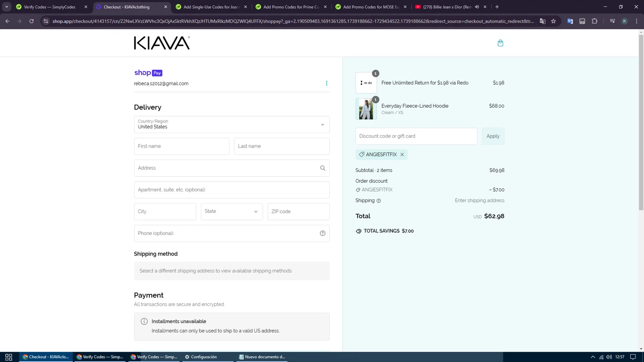Screen dimensions: 644x362
Task: Focus the Apartment, suite field
Action: point(232,190)
